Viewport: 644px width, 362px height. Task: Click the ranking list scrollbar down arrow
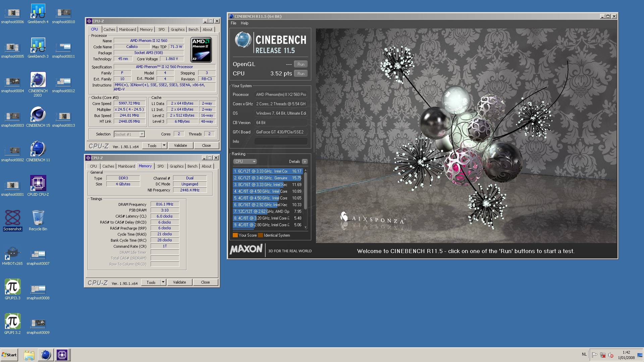coord(306,228)
